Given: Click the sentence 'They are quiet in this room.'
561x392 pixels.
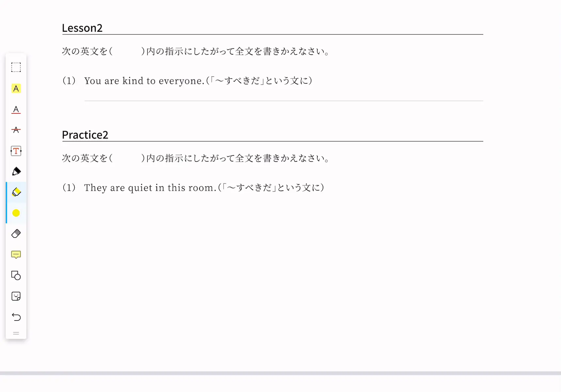Looking at the screenshot, I should coord(150,188).
